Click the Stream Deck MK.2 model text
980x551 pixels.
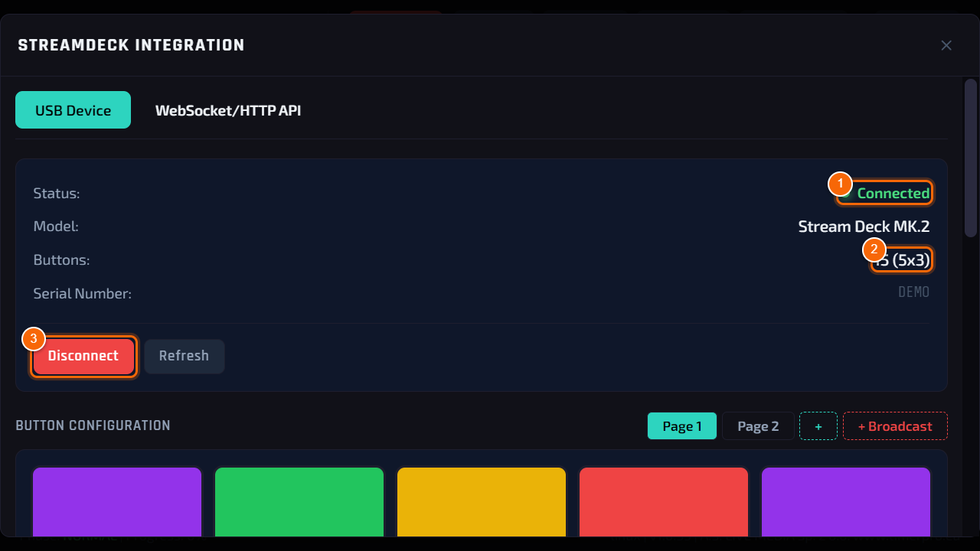point(864,227)
